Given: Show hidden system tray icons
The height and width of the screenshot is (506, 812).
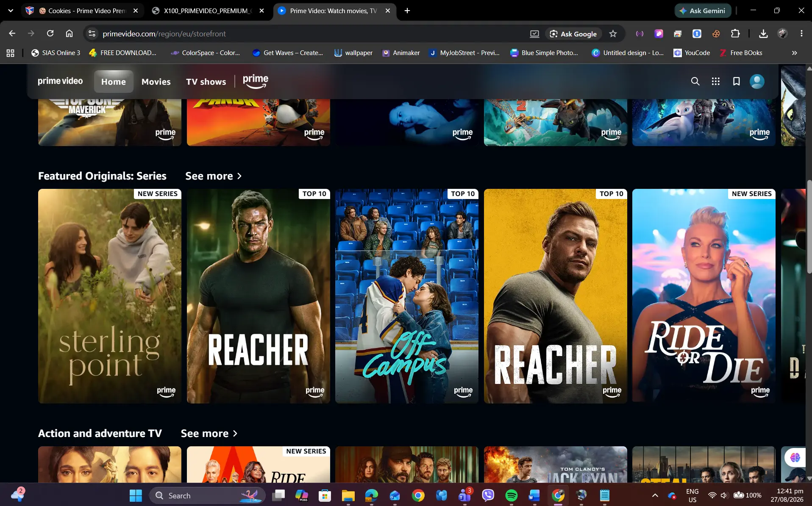Looking at the screenshot, I should [x=655, y=495].
